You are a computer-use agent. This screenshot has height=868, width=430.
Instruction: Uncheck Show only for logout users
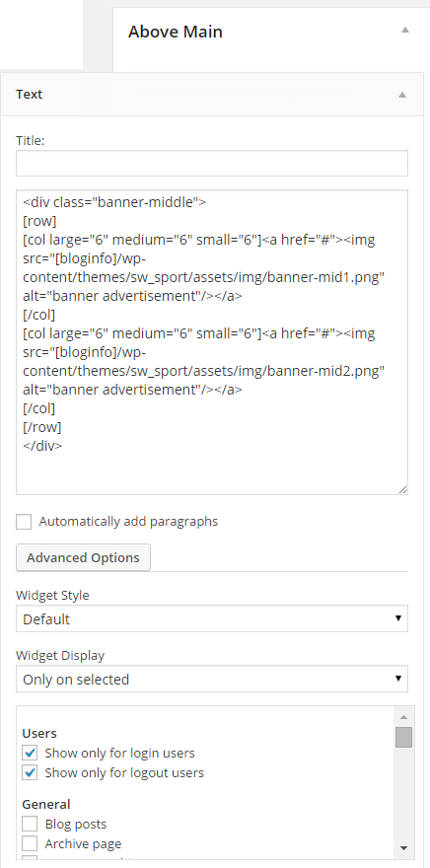30,772
